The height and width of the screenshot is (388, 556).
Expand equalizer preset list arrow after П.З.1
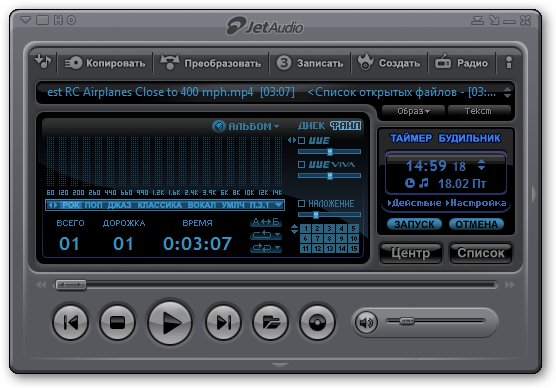click(279, 205)
